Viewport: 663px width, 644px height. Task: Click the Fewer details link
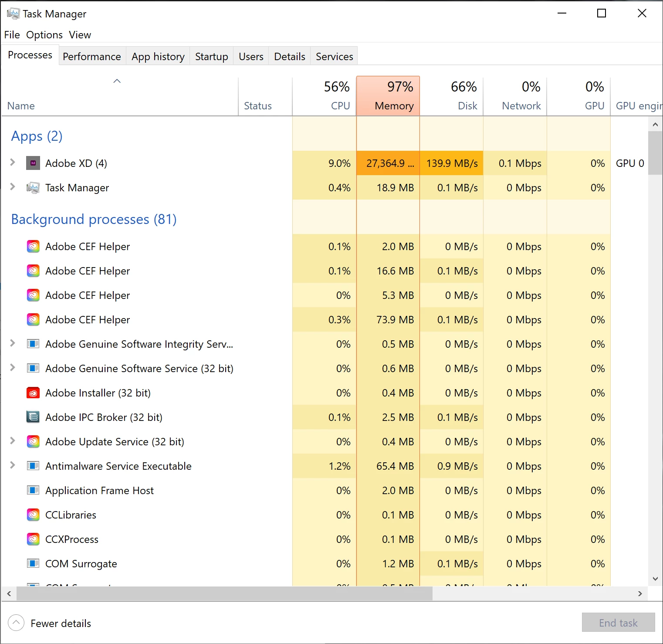61,624
